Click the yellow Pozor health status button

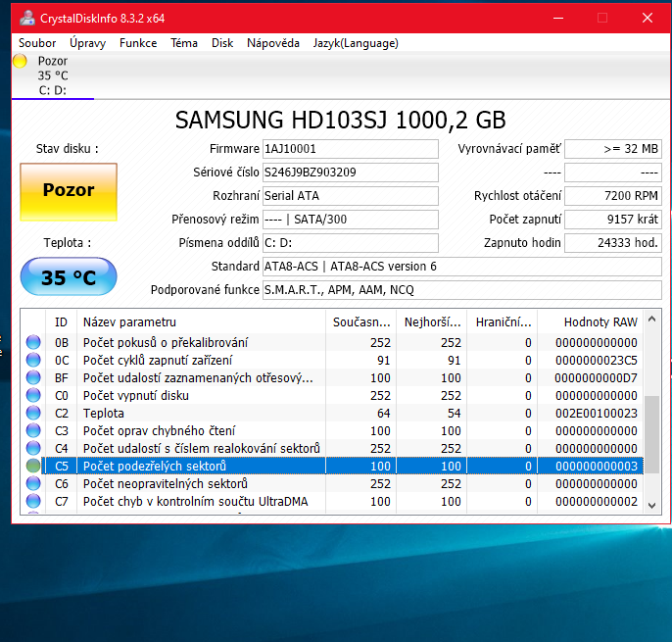tap(69, 190)
